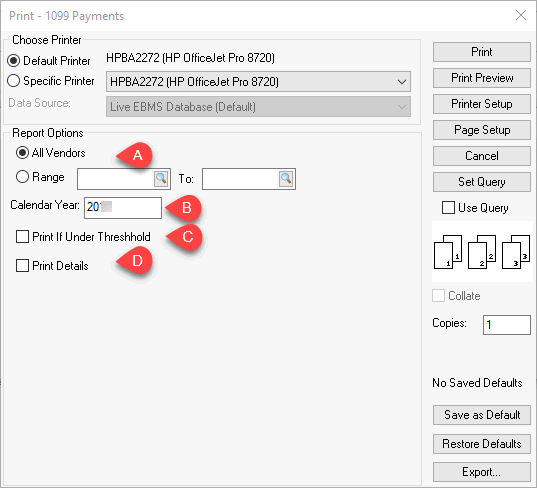Click the Export button
537x488 pixels.
point(482,472)
